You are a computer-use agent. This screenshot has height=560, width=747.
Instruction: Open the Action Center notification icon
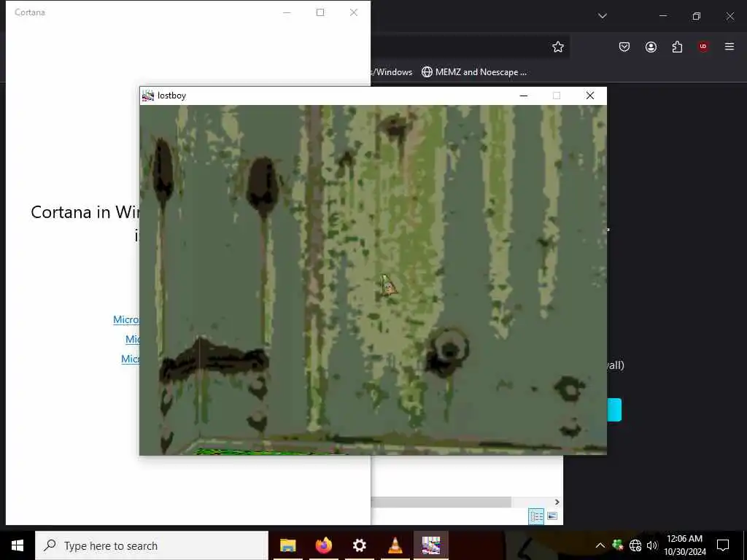pos(723,545)
